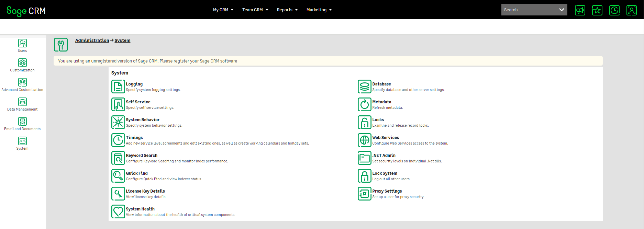Open the Timings link

(134, 138)
